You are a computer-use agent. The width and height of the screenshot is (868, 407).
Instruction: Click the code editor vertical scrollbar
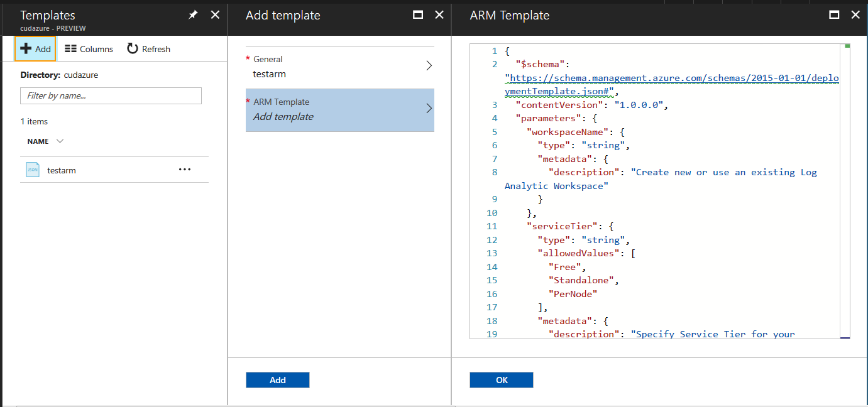[845, 188]
